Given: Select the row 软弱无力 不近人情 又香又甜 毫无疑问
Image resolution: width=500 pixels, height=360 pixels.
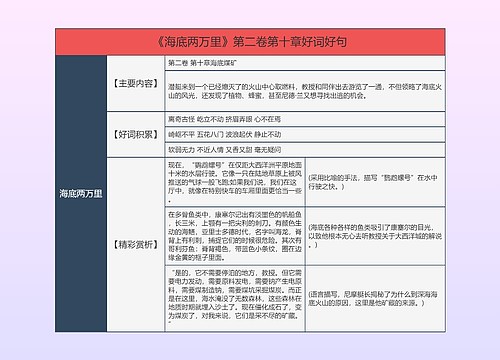Looking at the screenshot, I should point(305,150).
